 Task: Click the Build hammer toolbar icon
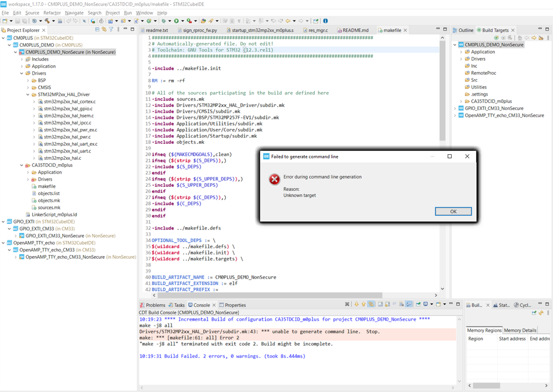pyautogui.click(x=47, y=21)
